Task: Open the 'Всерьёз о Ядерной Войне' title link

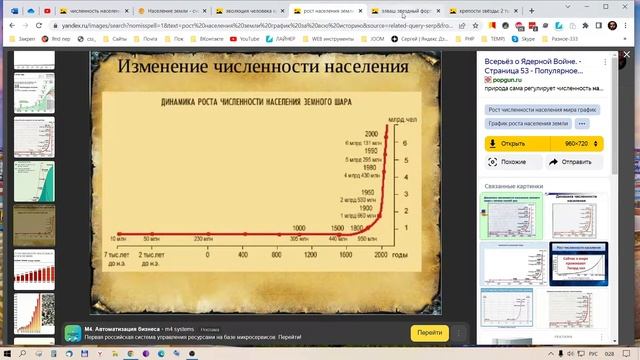Action: [x=533, y=66]
